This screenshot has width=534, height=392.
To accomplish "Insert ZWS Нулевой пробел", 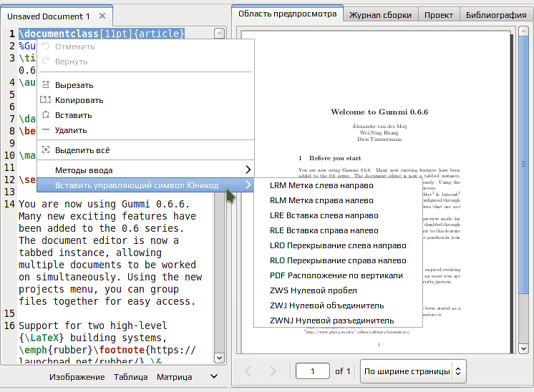I will 338,290.
